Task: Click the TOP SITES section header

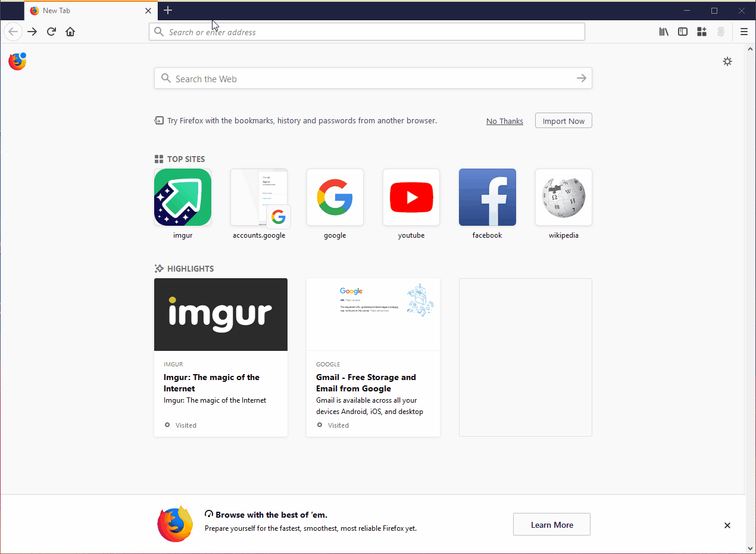Action: pyautogui.click(x=180, y=159)
